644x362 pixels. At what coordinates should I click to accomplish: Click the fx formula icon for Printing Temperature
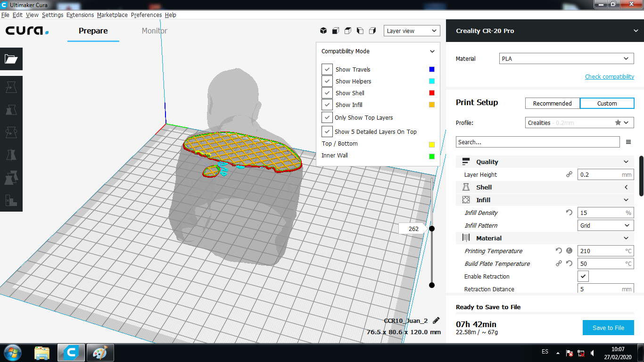click(569, 251)
